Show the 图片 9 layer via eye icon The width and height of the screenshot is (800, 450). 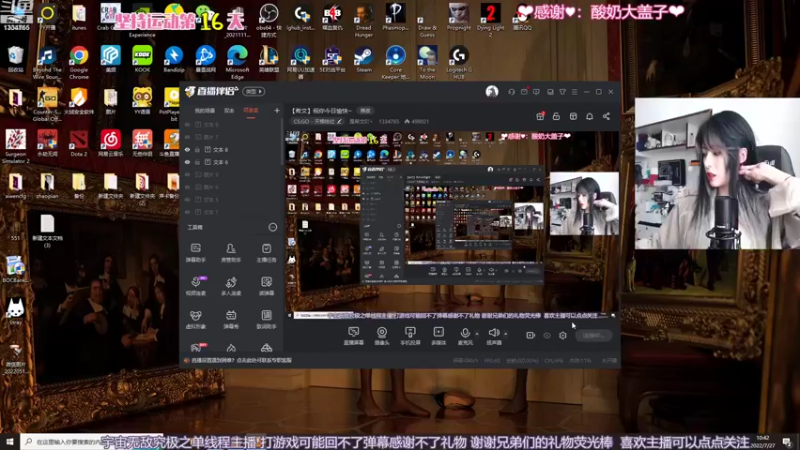[x=187, y=174]
